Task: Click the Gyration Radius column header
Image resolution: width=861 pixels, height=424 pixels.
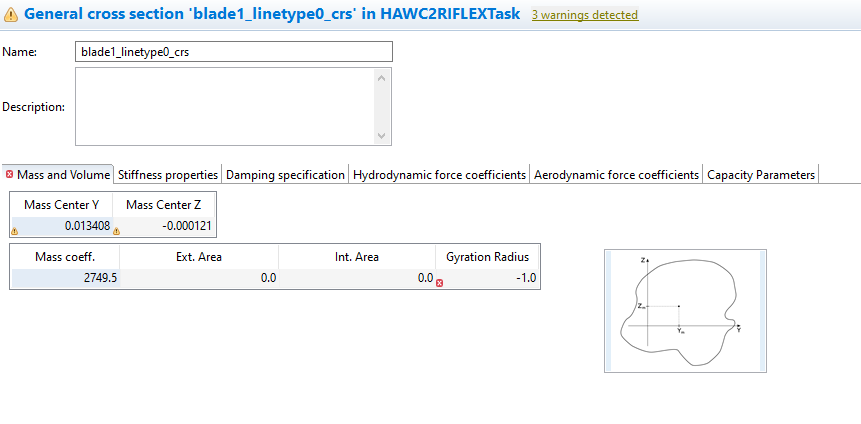Action: (x=488, y=257)
